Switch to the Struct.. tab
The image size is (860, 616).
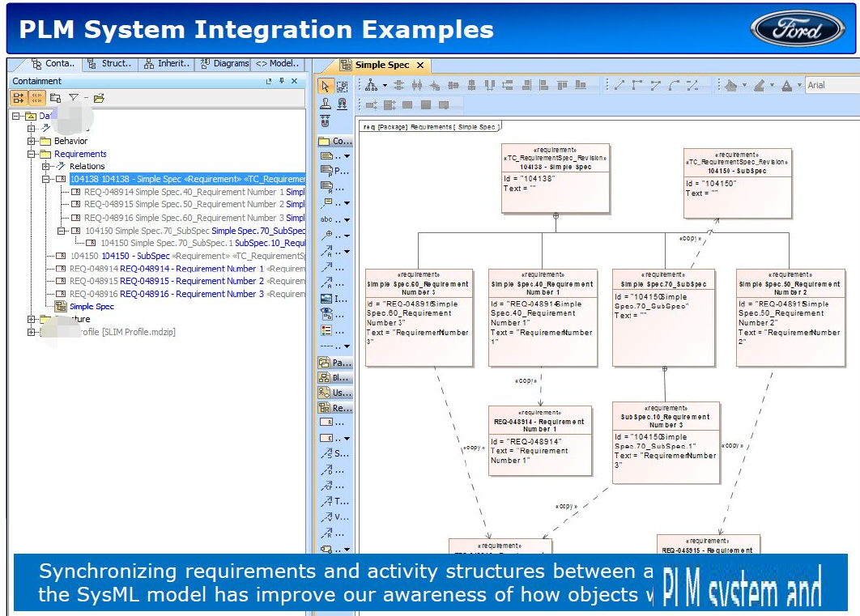(x=109, y=64)
